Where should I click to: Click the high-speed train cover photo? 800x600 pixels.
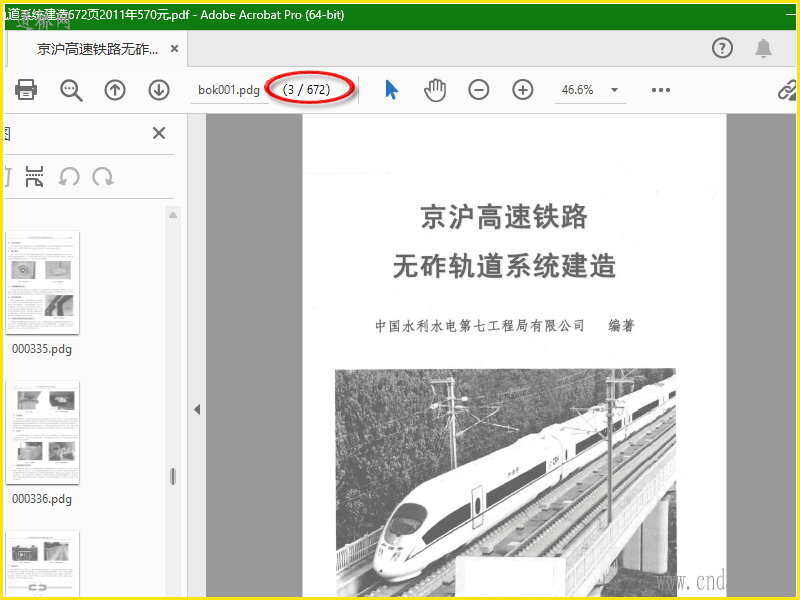505,482
